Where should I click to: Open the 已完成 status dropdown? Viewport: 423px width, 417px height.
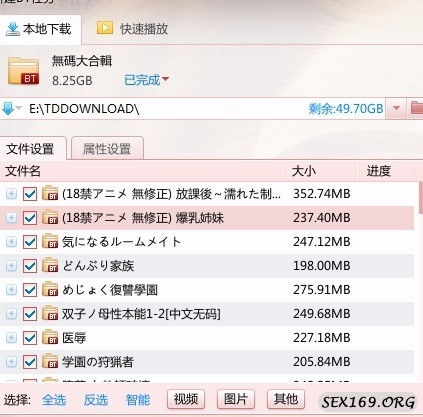coord(146,80)
